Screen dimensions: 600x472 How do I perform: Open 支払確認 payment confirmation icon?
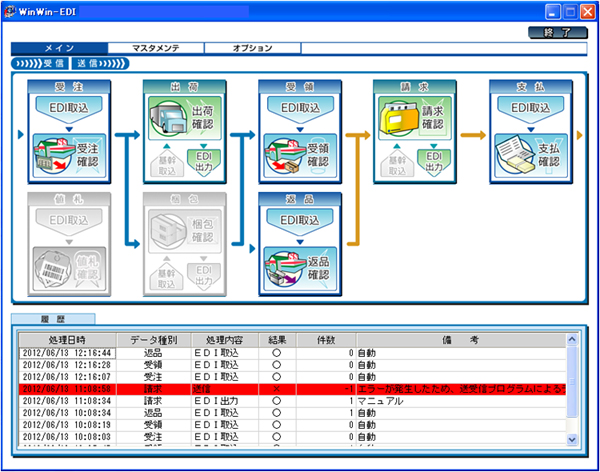point(531,156)
